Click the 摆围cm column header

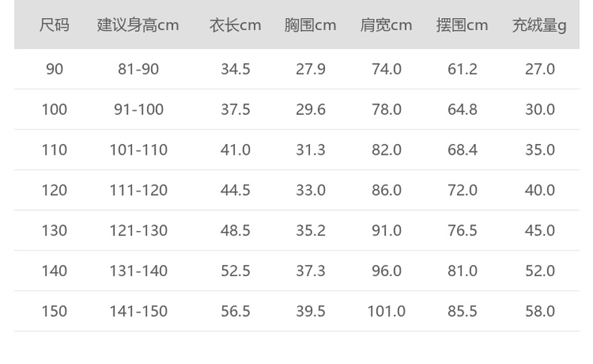(x=462, y=25)
